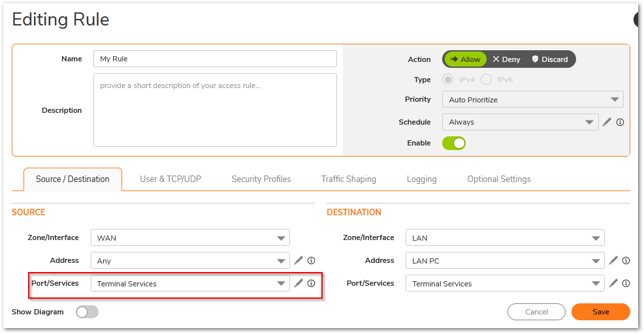Edit Destination Address with pencil icon

tap(613, 260)
